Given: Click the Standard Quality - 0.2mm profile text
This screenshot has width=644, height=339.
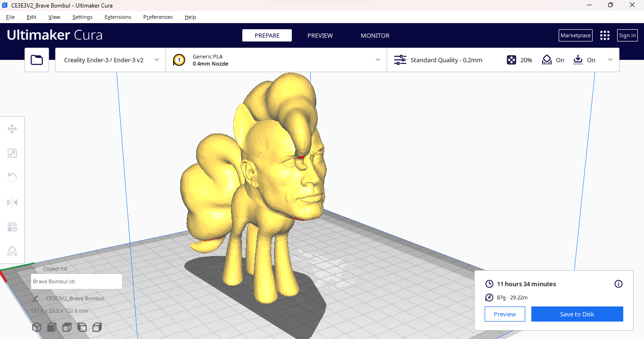Looking at the screenshot, I should click(x=446, y=60).
